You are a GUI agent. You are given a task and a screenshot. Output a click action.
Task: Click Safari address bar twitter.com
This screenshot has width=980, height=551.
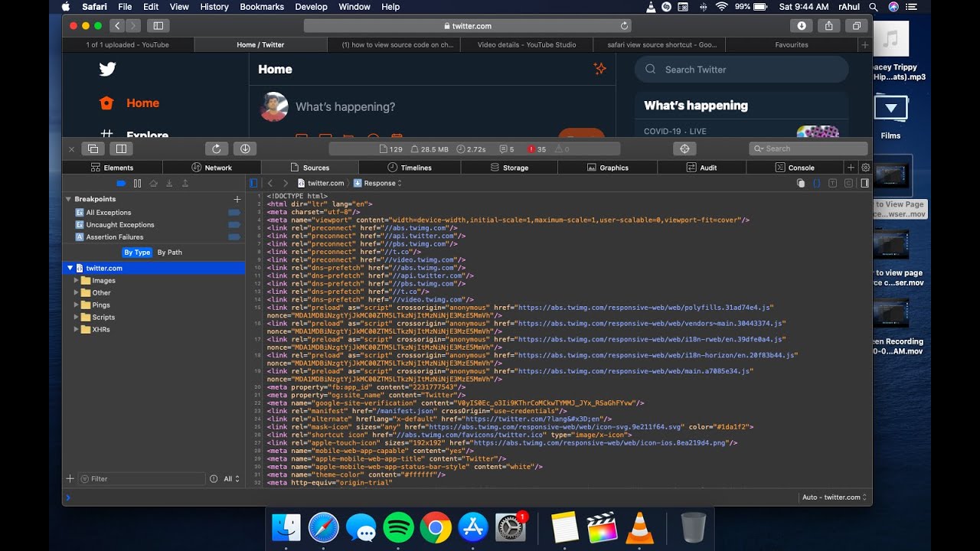point(468,26)
